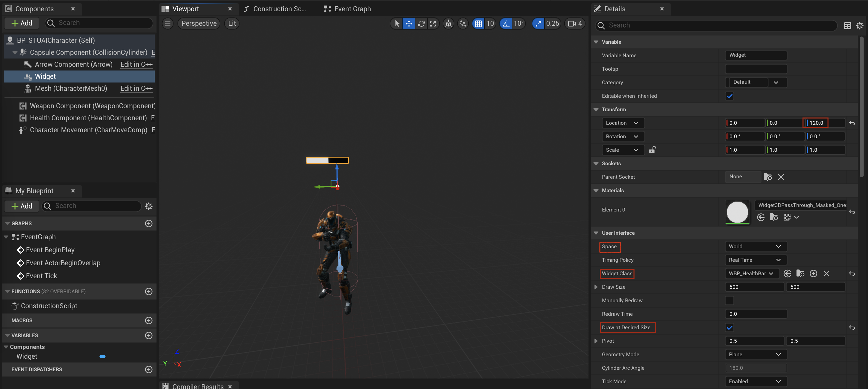Browse to Widget Class in content browser

(800, 273)
